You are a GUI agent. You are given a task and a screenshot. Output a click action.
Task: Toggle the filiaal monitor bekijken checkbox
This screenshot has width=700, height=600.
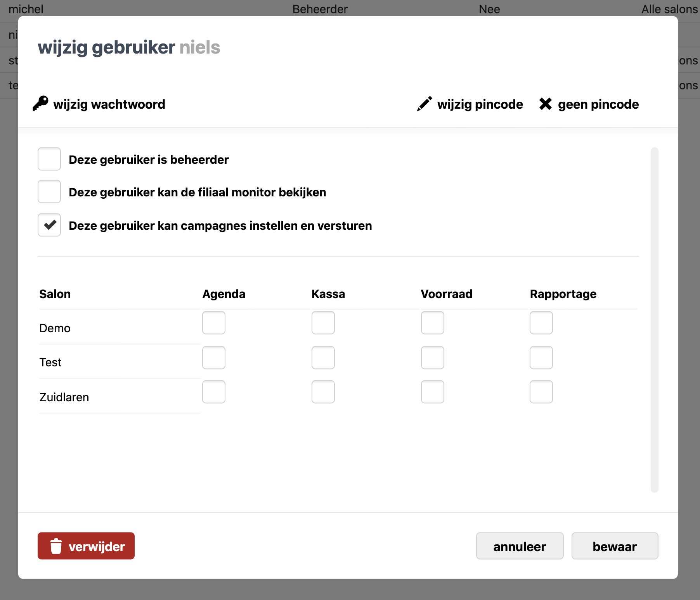(49, 192)
